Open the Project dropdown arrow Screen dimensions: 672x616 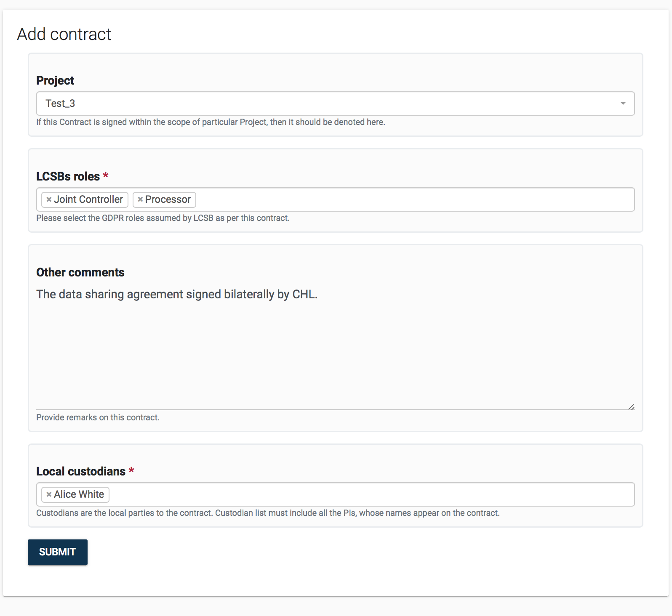[623, 104]
